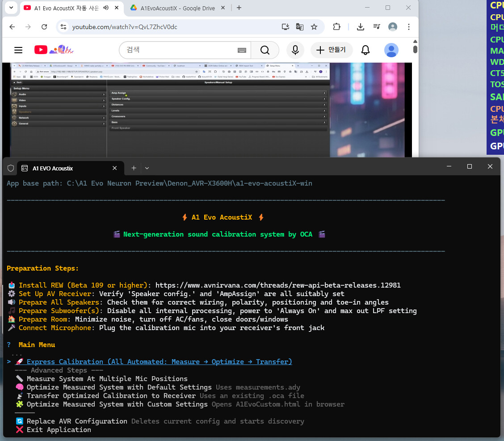Open Chrome three-dot menu
Image resolution: width=504 pixels, height=441 pixels.
coord(409,27)
